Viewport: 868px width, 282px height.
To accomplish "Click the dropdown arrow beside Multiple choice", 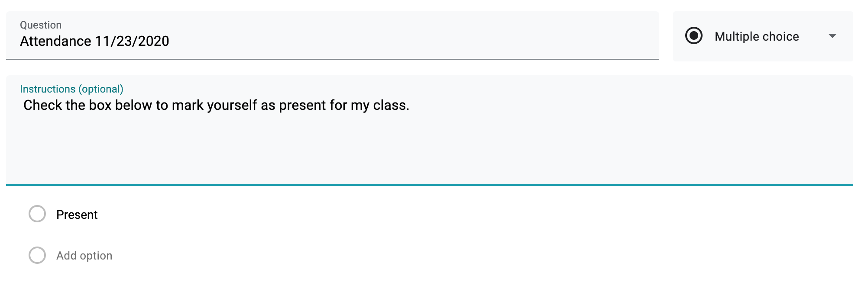I will [x=832, y=36].
